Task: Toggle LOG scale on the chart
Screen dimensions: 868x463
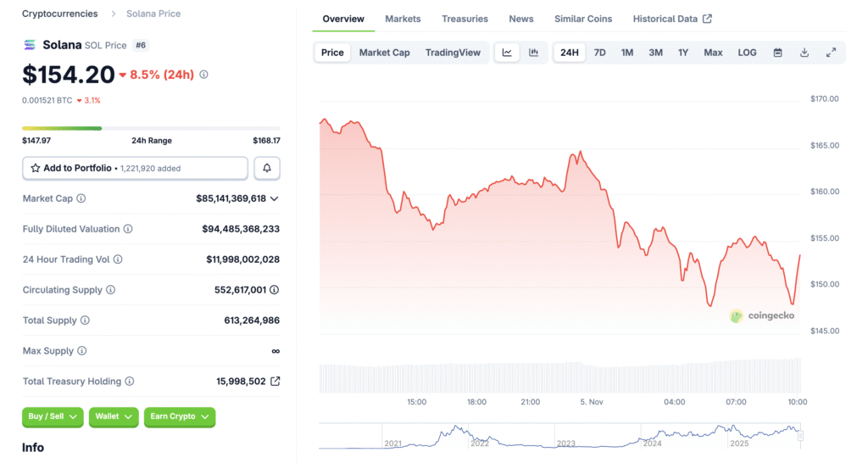Action: tap(747, 53)
